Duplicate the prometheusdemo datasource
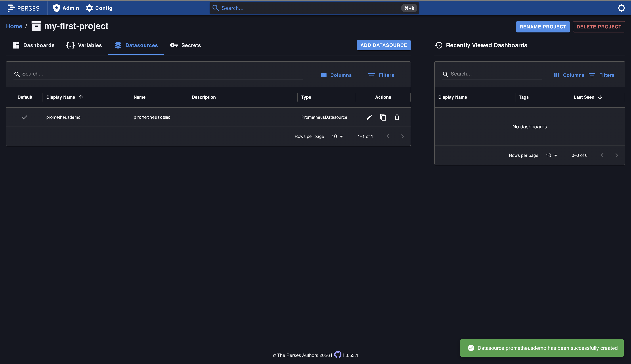Screen dimensions: 631x364 point(383,117)
